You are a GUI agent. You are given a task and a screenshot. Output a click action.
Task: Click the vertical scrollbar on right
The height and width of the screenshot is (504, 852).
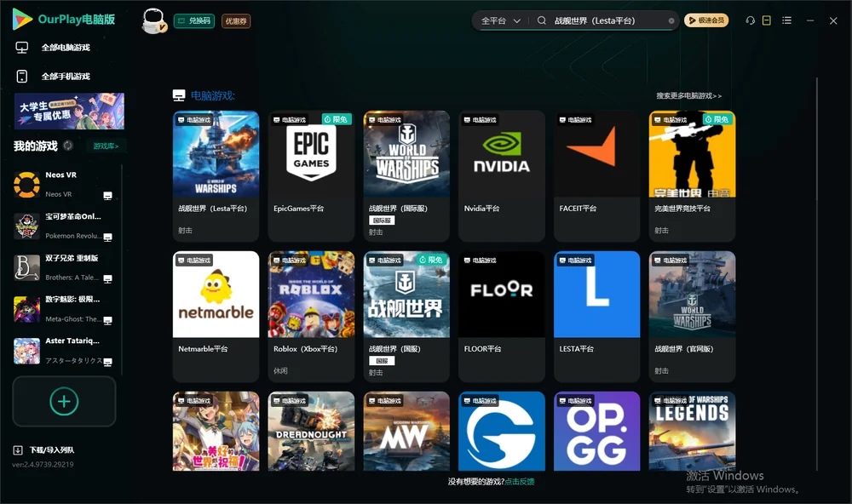(x=817, y=274)
